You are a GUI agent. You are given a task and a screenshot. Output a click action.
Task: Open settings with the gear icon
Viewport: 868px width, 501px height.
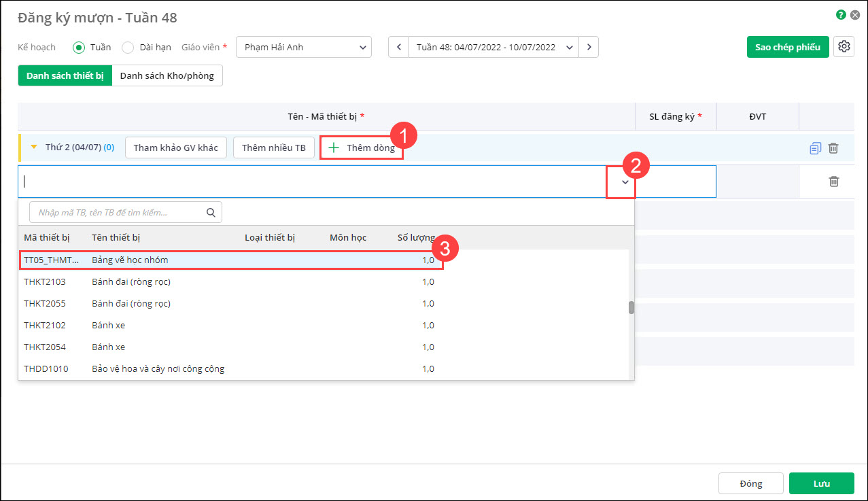point(844,46)
